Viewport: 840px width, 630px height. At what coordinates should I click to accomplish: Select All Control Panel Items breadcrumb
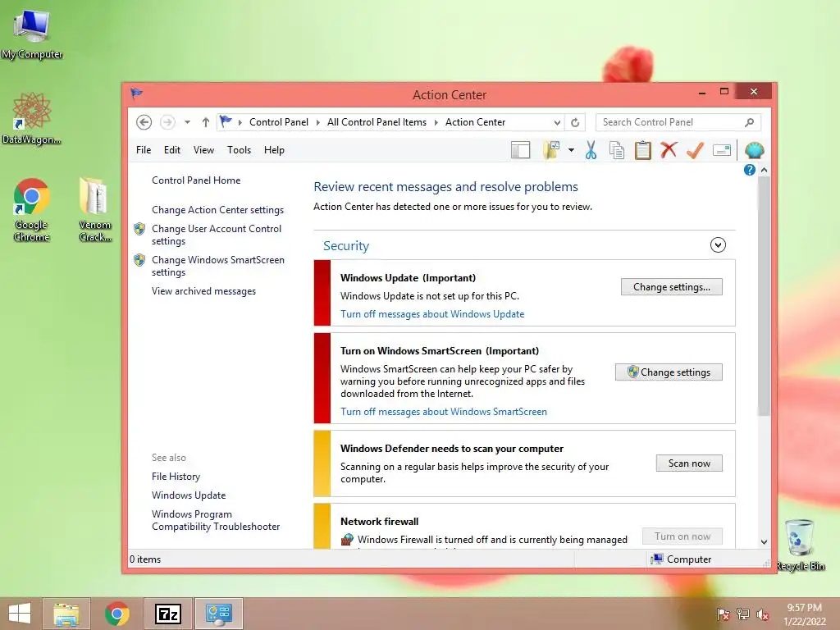[377, 122]
